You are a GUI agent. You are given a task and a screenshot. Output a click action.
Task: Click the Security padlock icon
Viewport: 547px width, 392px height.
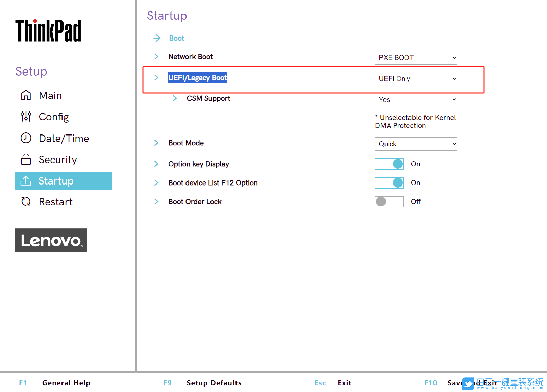click(26, 160)
